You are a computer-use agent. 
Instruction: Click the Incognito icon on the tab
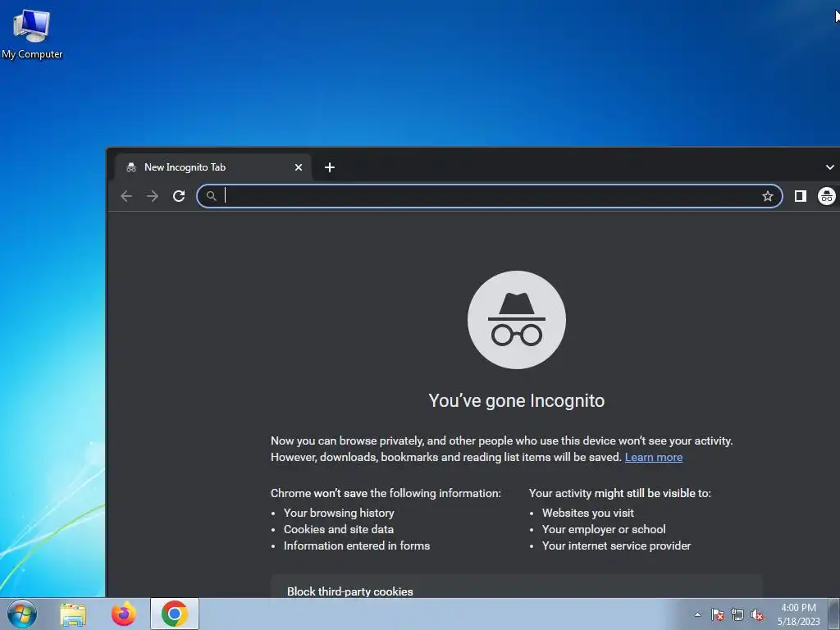click(131, 167)
